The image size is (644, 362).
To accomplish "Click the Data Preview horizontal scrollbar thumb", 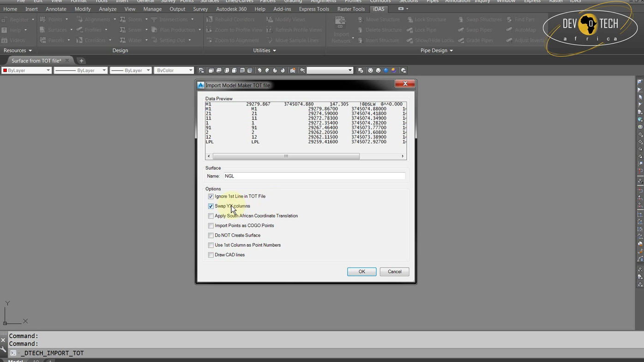I will (x=286, y=156).
